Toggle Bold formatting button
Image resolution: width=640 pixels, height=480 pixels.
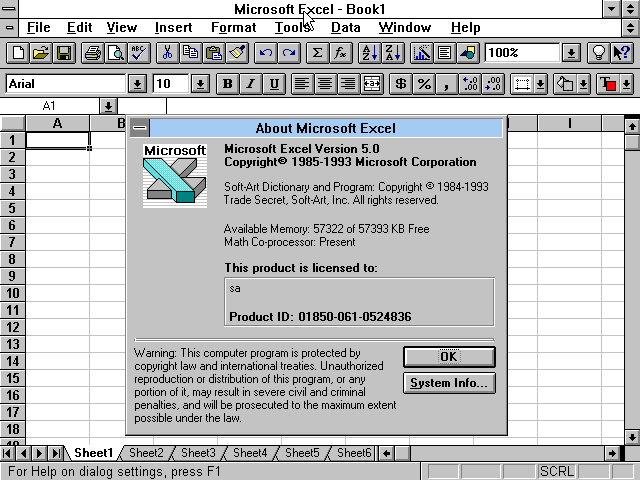(227, 84)
